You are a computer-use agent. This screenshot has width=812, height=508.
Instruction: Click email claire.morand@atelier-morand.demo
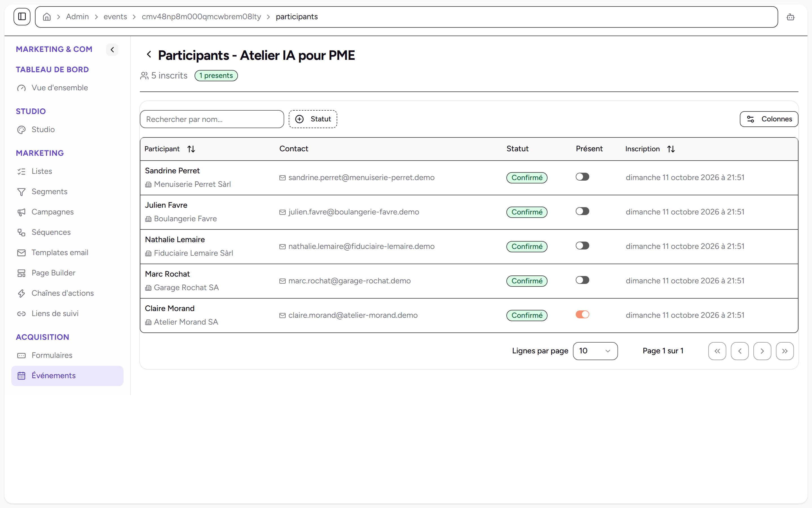click(x=353, y=316)
